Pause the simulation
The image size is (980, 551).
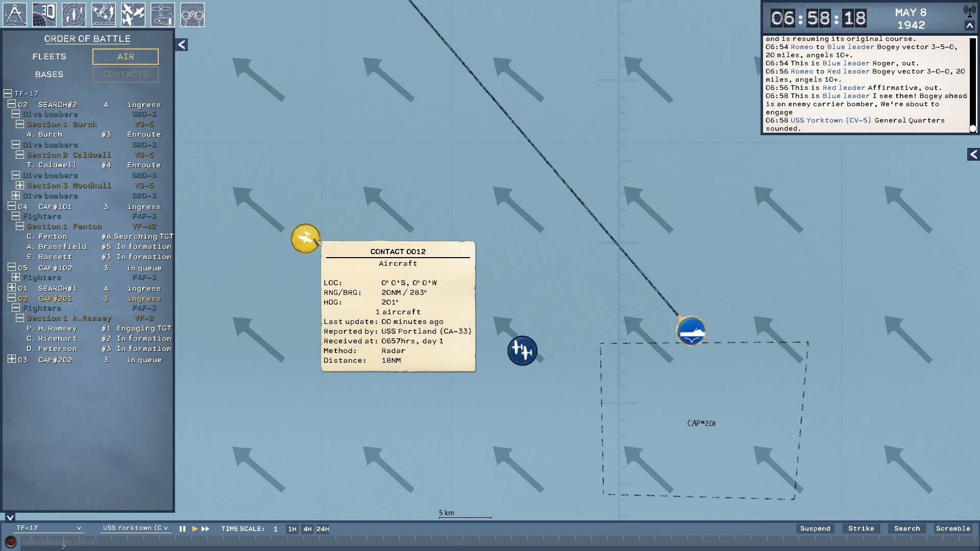[182, 529]
